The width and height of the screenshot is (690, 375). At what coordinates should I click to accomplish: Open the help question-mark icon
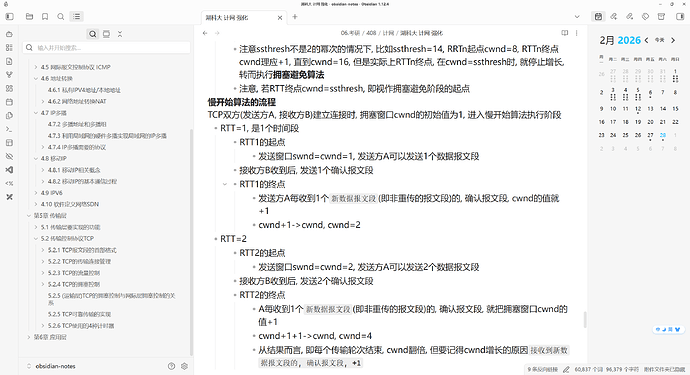[171, 366]
